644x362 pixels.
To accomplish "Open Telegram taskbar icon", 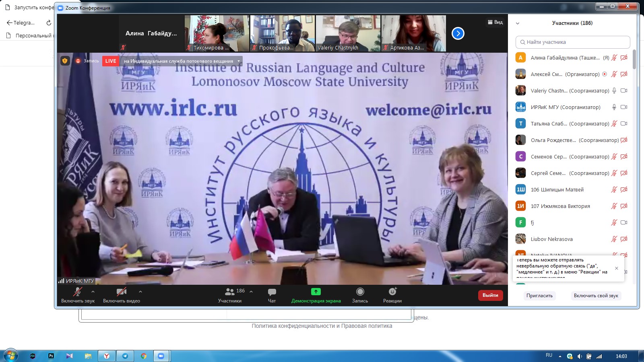I will [x=125, y=356].
